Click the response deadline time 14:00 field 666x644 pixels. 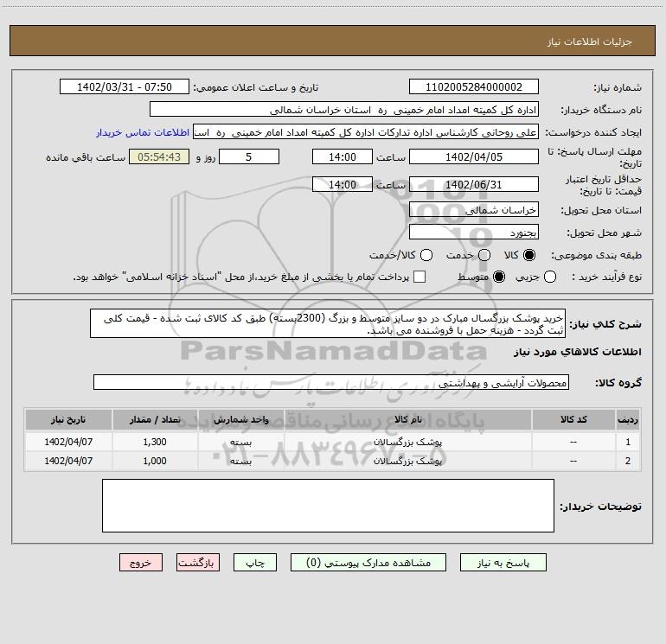[x=343, y=156]
